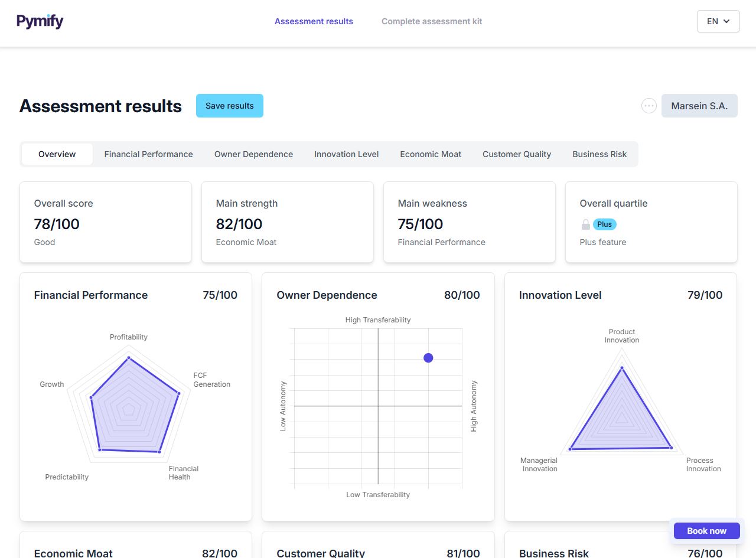Switch to Owner Dependence tab
This screenshot has height=558, width=756.
tap(253, 154)
